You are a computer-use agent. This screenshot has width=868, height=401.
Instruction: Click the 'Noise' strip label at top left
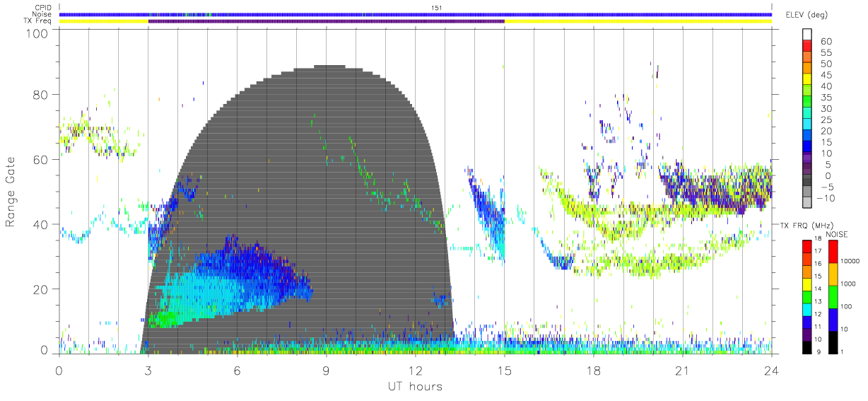[43, 14]
